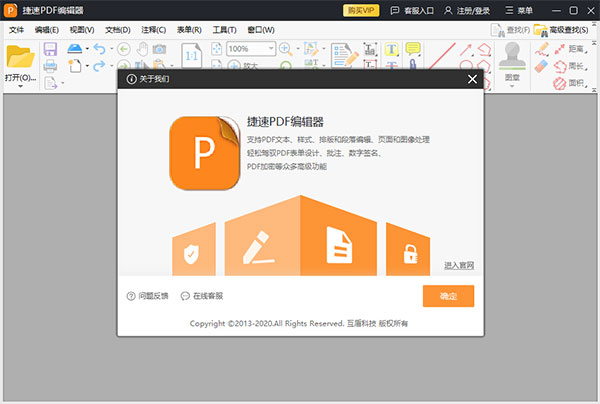The height and width of the screenshot is (404, 600).
Task: Open the 菜单 hamburger menu
Action: pos(519,10)
